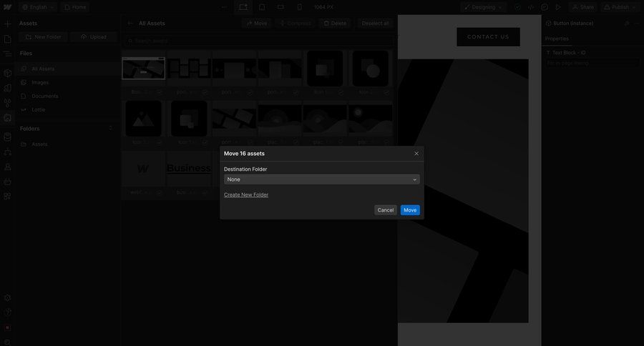Open the comments speech bubble icon

pos(545,7)
